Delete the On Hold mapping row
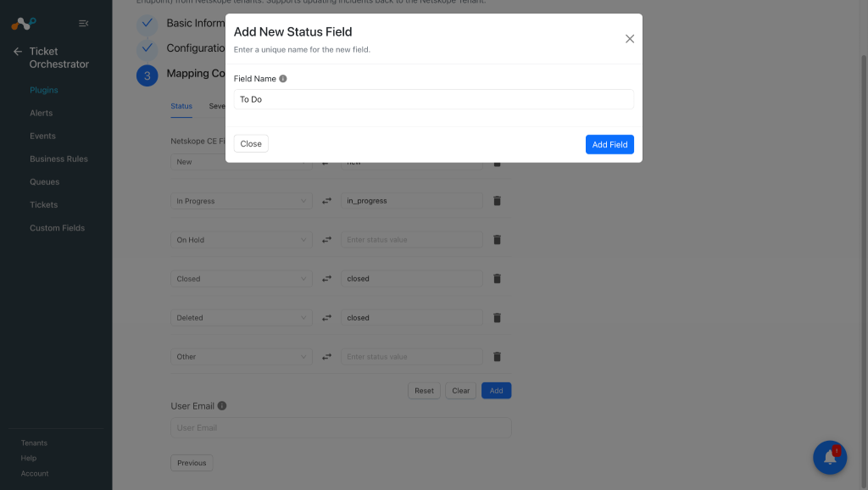 (x=497, y=240)
